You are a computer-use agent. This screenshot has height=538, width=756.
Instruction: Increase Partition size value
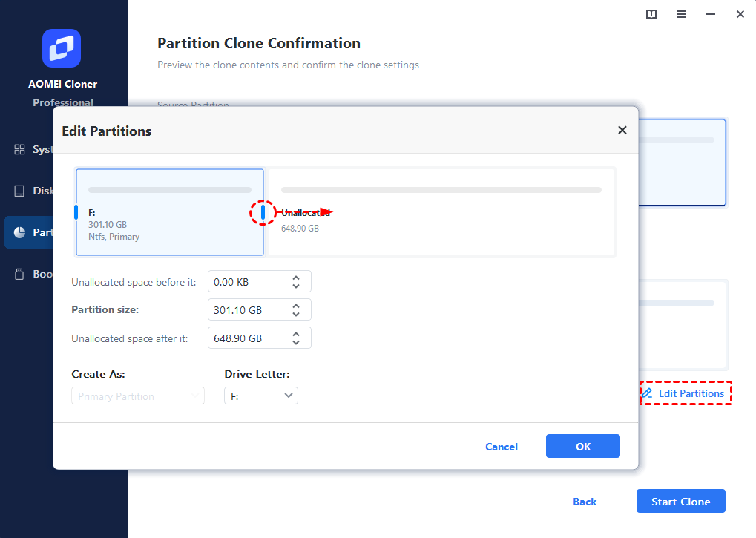click(296, 306)
